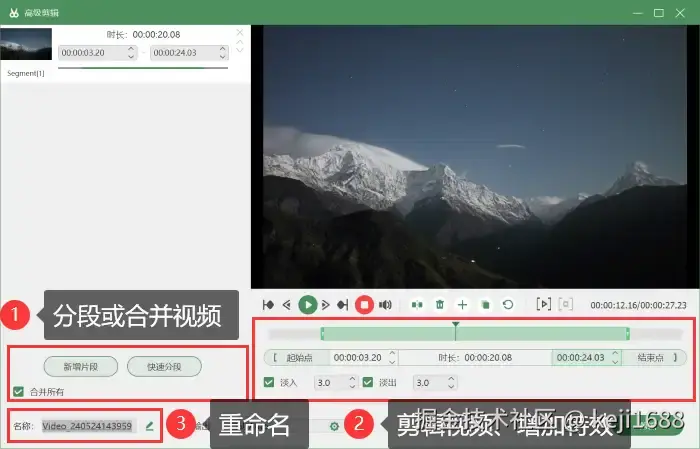Move Segment[1] down in list

[240, 50]
